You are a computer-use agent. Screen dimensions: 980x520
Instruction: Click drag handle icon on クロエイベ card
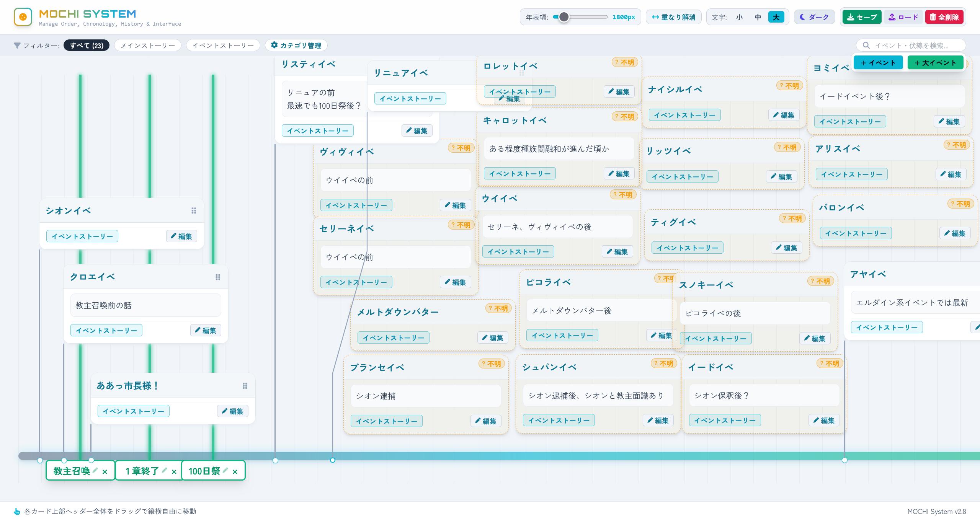218,277
